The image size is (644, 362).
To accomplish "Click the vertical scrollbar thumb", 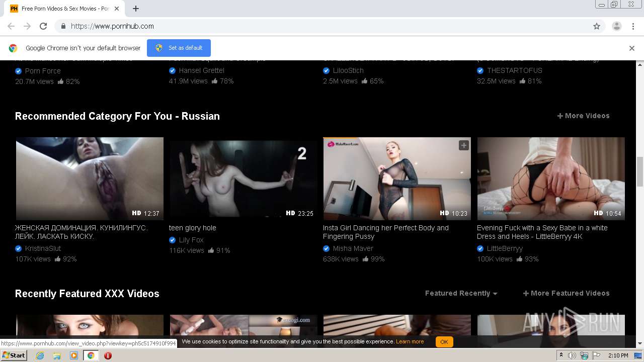I will (x=640, y=171).
